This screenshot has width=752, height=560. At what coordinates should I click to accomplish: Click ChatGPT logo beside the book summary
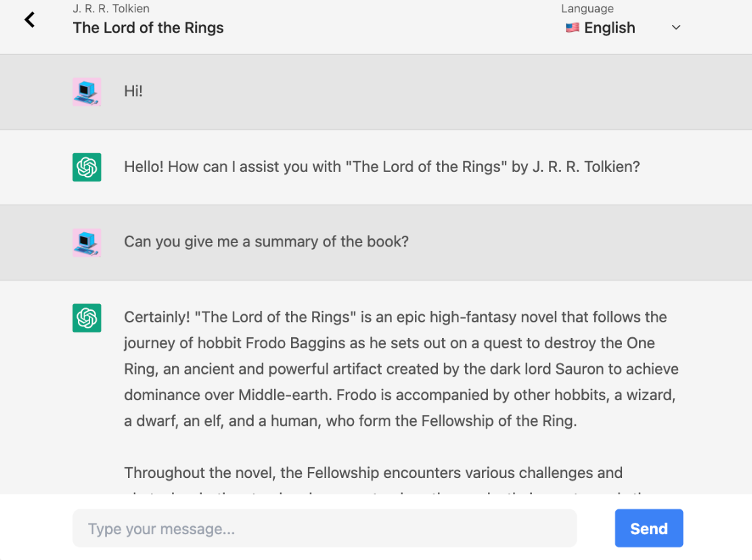tap(87, 318)
